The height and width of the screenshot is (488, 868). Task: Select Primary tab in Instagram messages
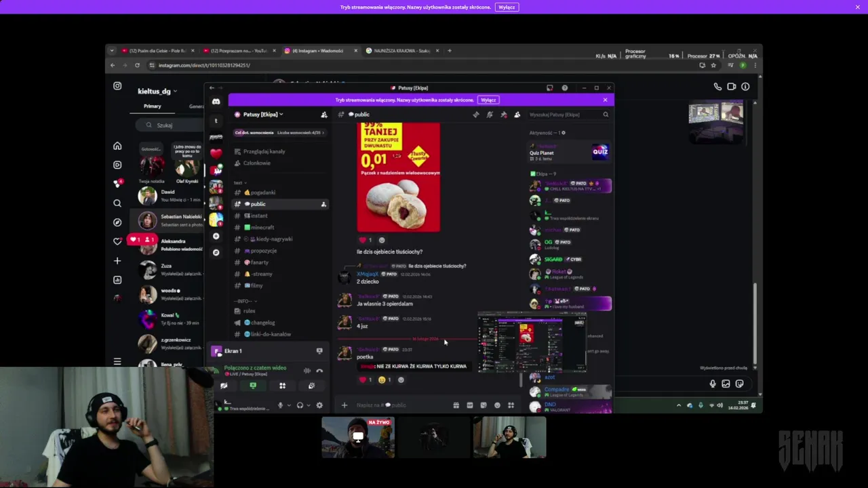[152, 106]
